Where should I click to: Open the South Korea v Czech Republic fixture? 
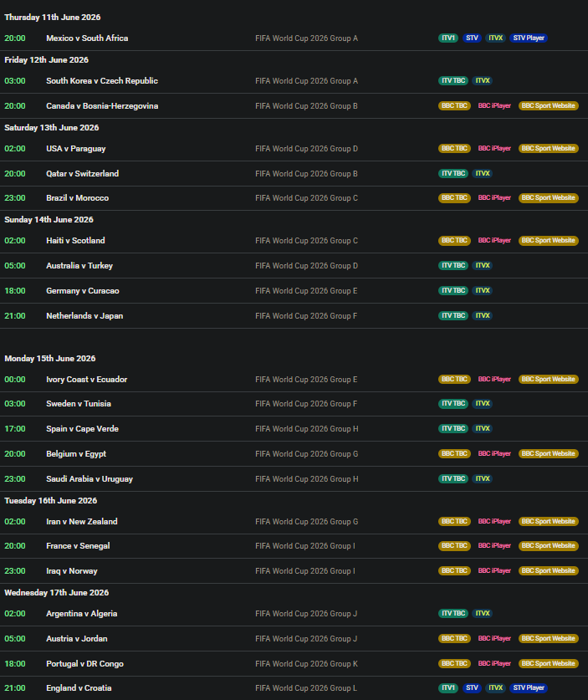coord(102,81)
